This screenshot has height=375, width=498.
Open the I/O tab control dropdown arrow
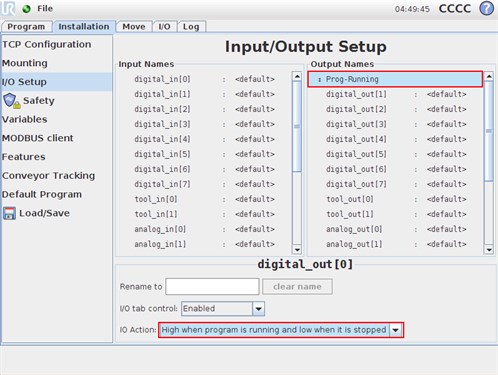coord(258,309)
